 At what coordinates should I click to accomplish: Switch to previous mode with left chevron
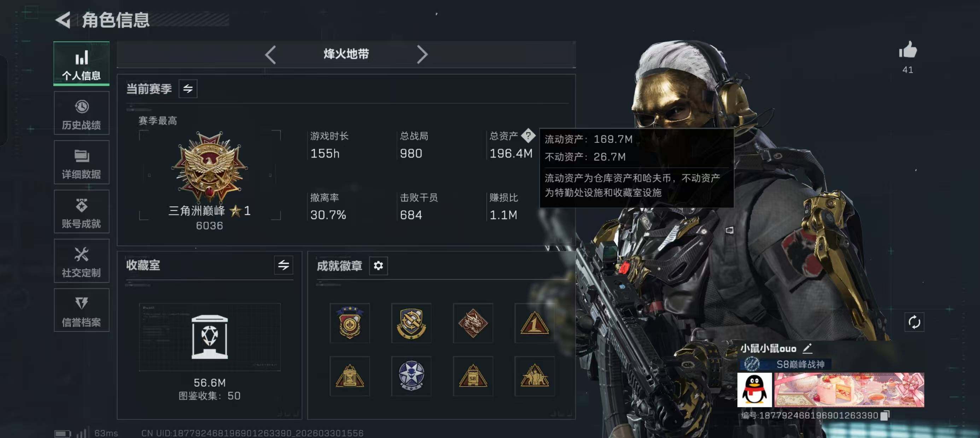click(x=270, y=55)
